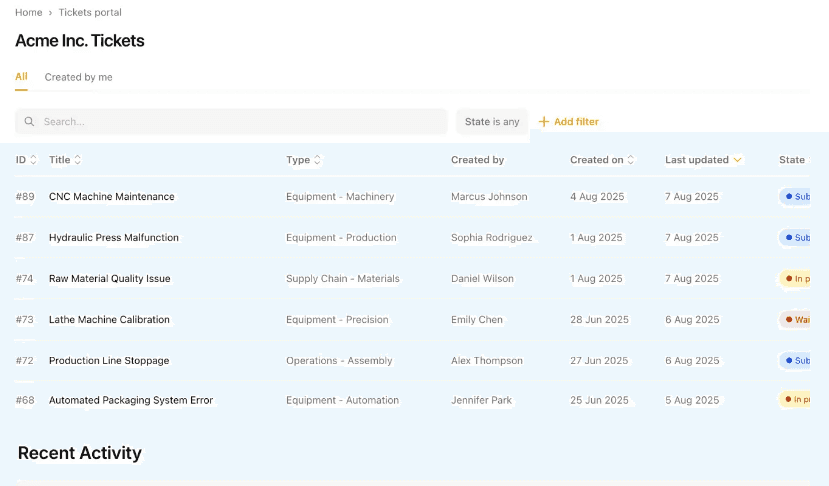829x486 pixels.
Task: Select creator Marcus Johnson
Action: click(x=489, y=197)
